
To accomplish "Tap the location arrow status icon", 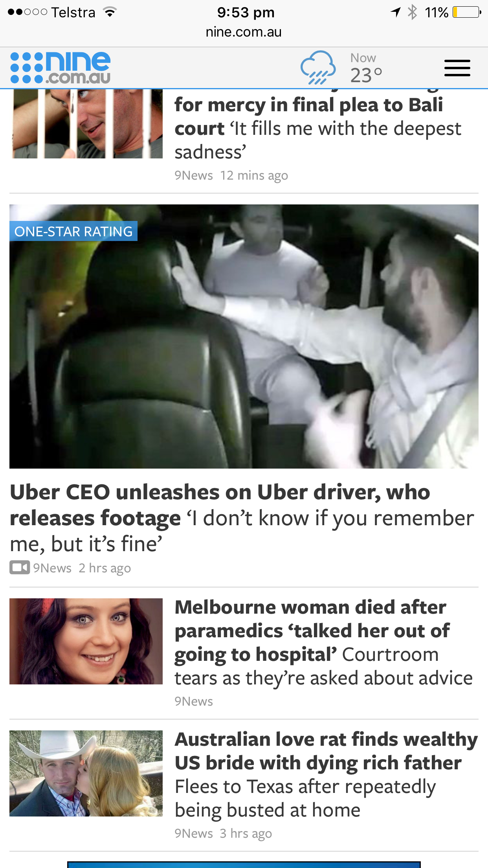I will (x=395, y=12).
